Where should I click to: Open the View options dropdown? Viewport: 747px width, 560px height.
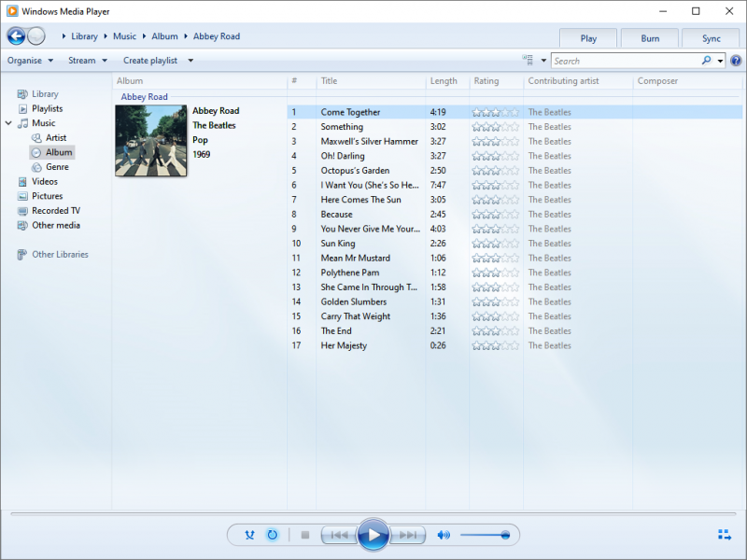544,61
